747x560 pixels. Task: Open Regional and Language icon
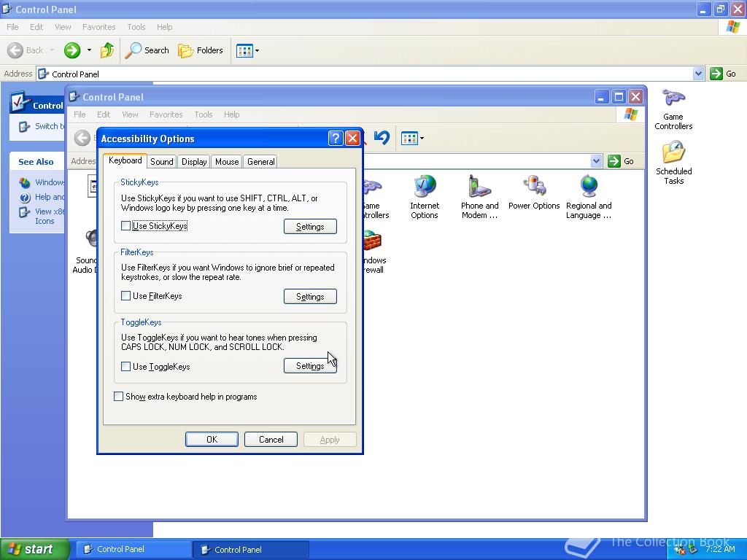point(589,197)
